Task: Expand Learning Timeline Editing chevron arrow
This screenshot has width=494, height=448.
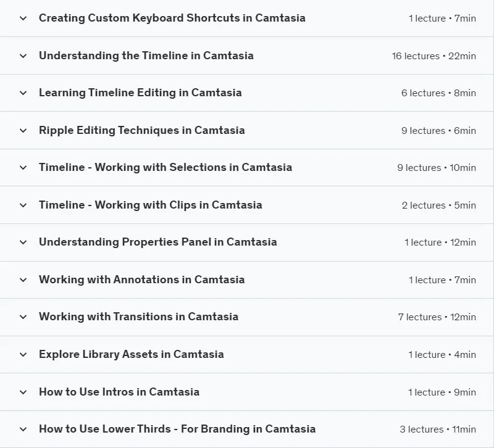Action: 23,93
